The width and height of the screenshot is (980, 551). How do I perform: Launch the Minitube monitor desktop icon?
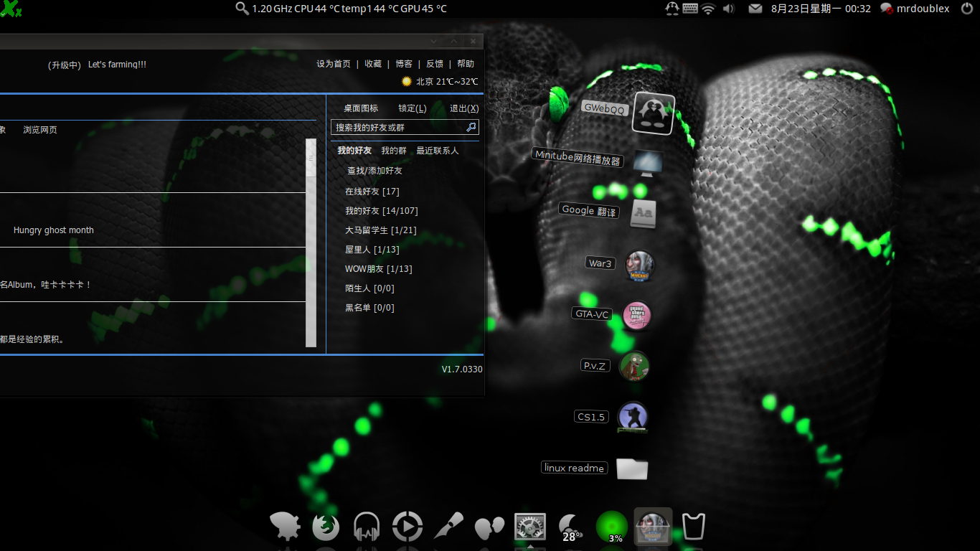[647, 163]
